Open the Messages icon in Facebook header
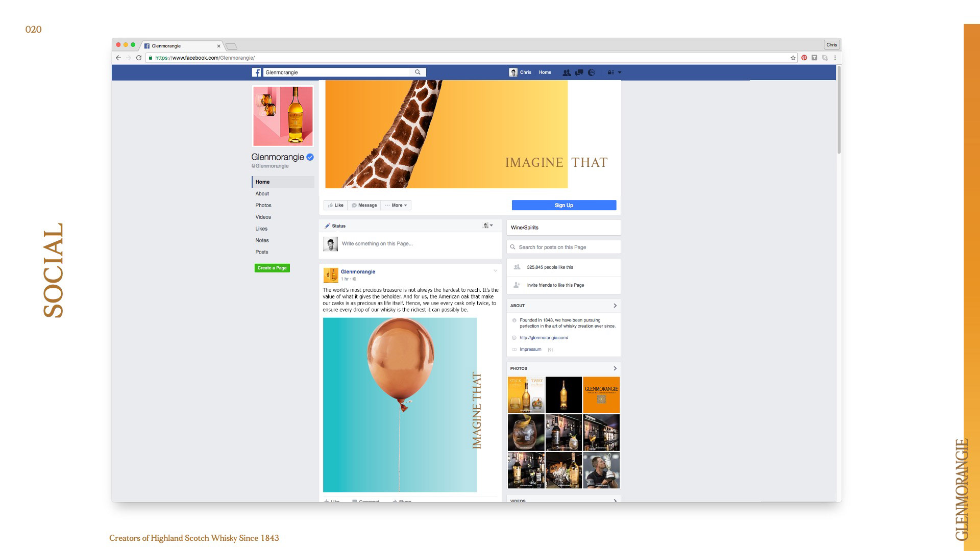 click(579, 72)
